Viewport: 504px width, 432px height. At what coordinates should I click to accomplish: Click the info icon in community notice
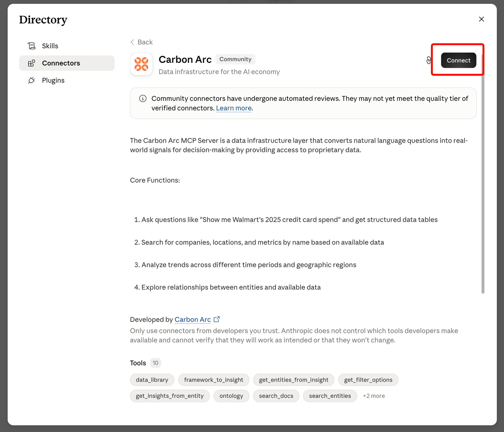click(x=143, y=99)
